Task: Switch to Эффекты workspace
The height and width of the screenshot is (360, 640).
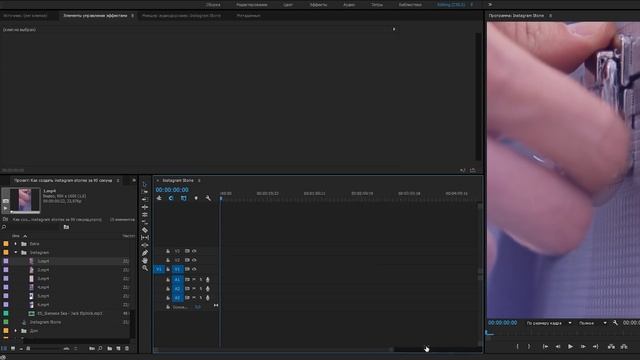Action: (318, 4)
